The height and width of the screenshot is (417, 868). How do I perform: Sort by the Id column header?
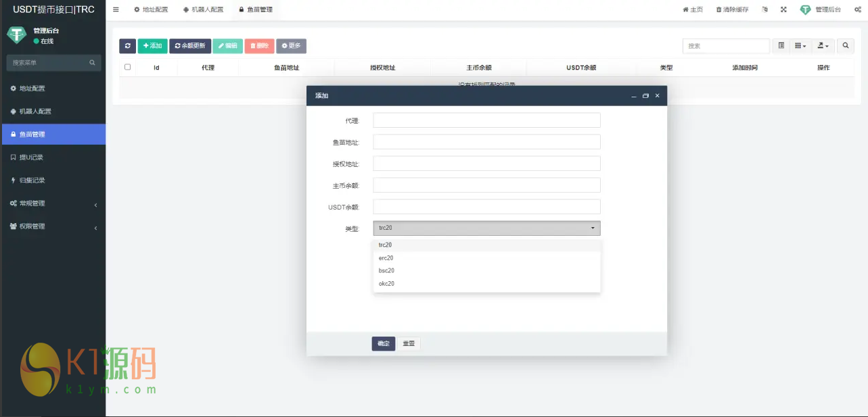pos(156,68)
